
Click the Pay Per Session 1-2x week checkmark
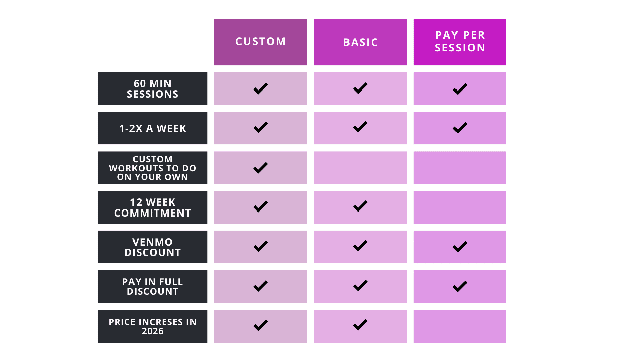tap(460, 128)
